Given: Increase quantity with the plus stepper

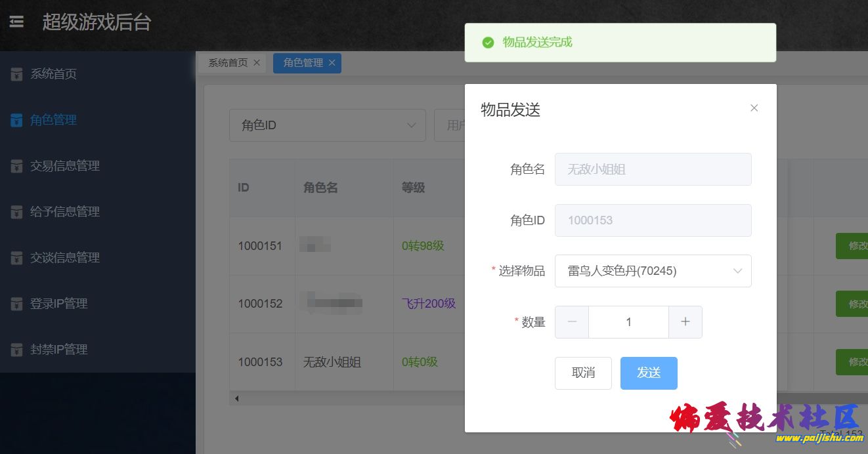Looking at the screenshot, I should point(685,321).
